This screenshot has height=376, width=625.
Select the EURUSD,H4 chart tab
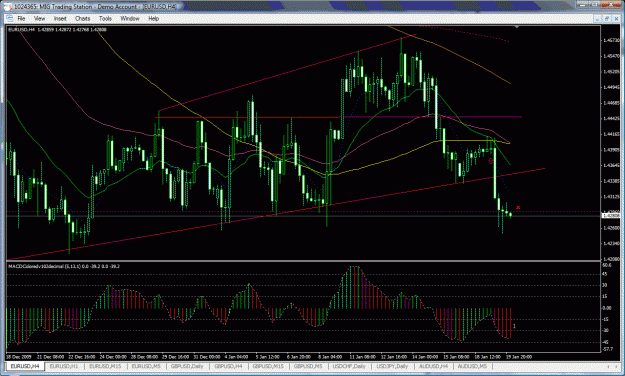[x=25, y=366]
